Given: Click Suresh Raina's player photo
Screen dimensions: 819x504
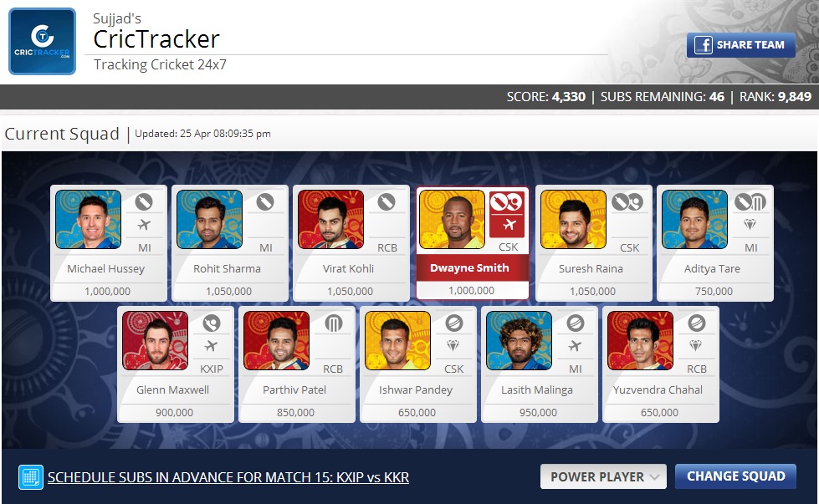Looking at the screenshot, I should tap(573, 219).
